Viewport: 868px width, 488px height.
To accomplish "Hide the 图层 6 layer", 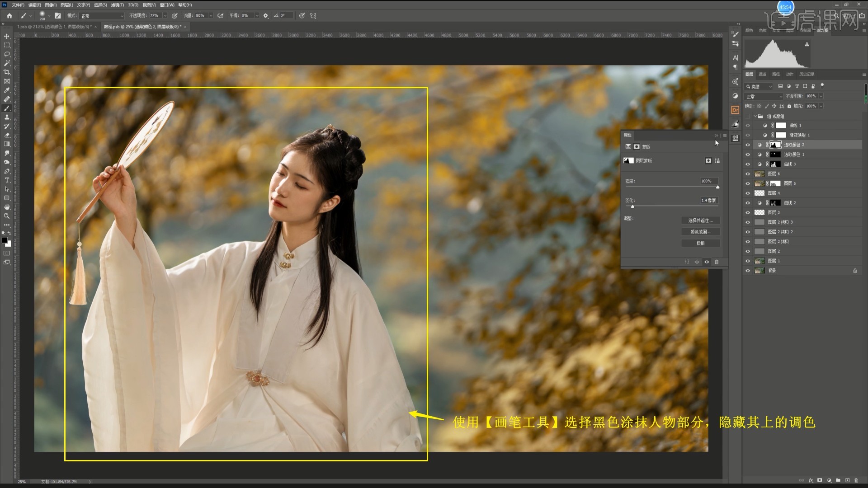I will pyautogui.click(x=747, y=174).
